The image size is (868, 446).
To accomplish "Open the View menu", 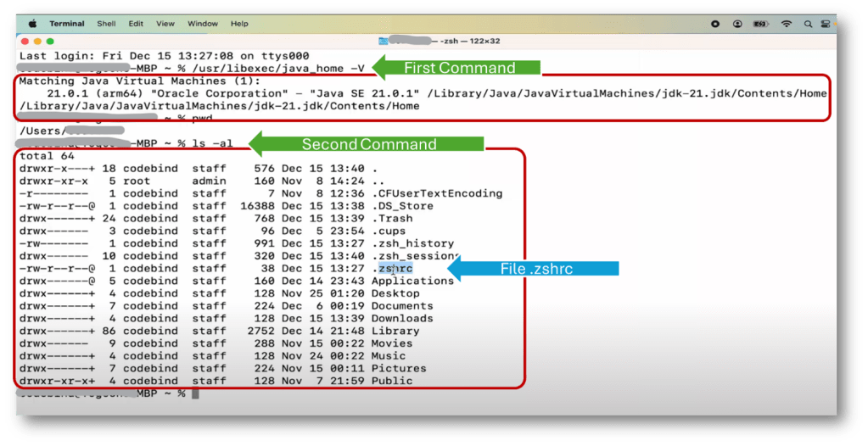I will tap(165, 24).
